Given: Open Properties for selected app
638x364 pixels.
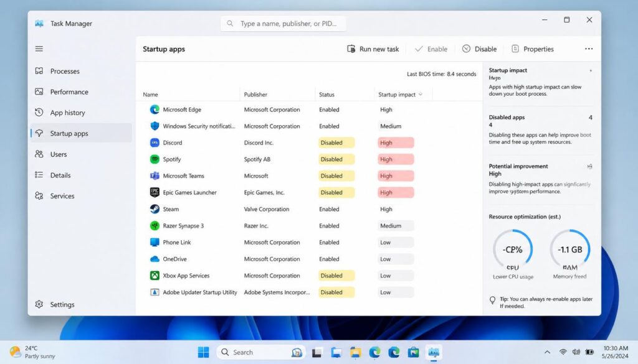Looking at the screenshot, I should click(x=532, y=49).
